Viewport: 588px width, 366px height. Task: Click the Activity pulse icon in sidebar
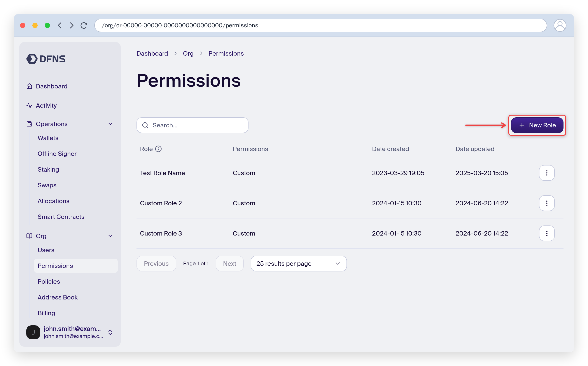29,106
